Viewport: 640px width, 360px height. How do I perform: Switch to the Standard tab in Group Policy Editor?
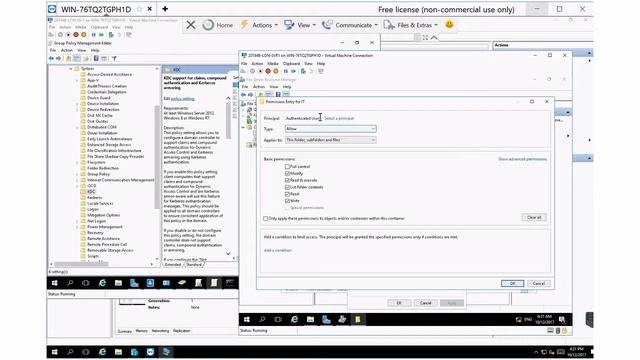pyautogui.click(x=193, y=264)
